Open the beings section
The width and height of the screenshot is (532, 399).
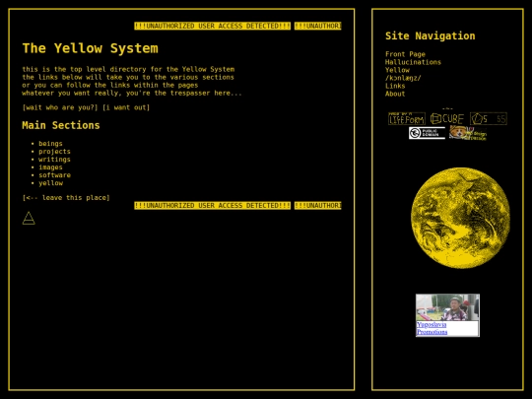point(50,144)
